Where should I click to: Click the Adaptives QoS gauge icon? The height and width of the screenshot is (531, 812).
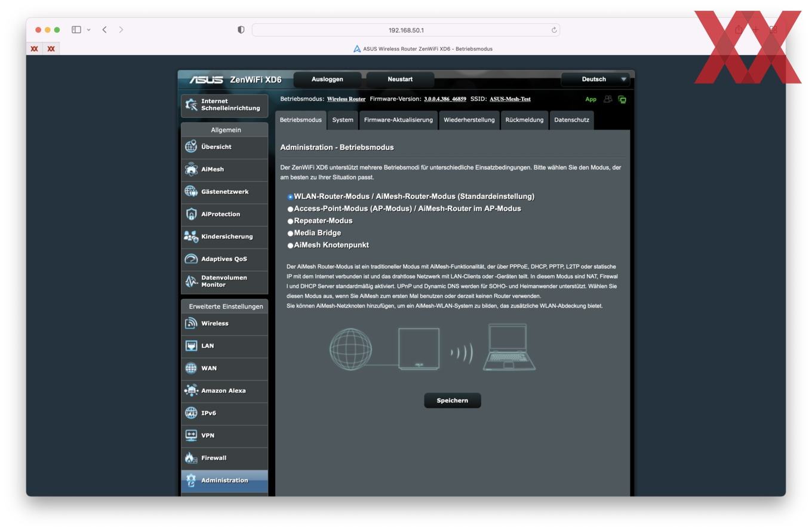[191, 259]
